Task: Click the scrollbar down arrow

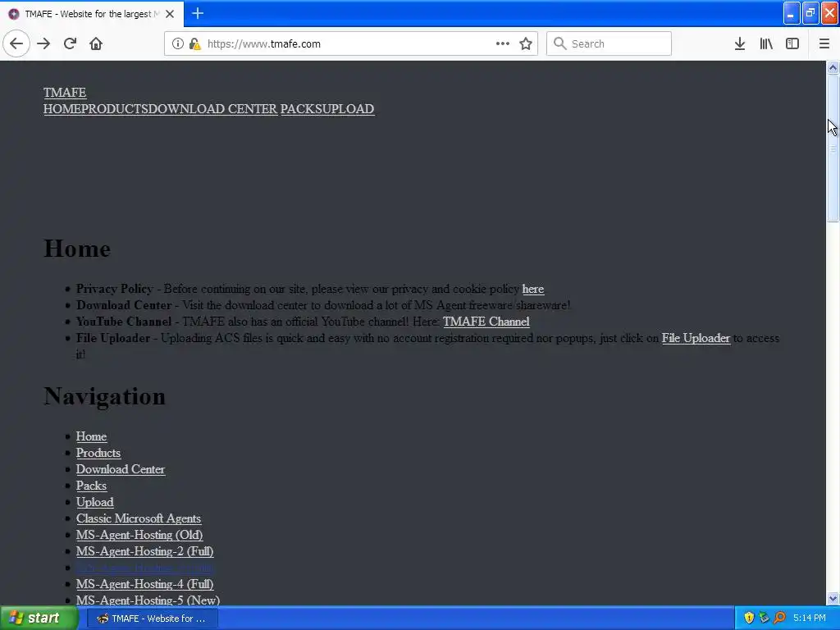Action: coord(833,598)
